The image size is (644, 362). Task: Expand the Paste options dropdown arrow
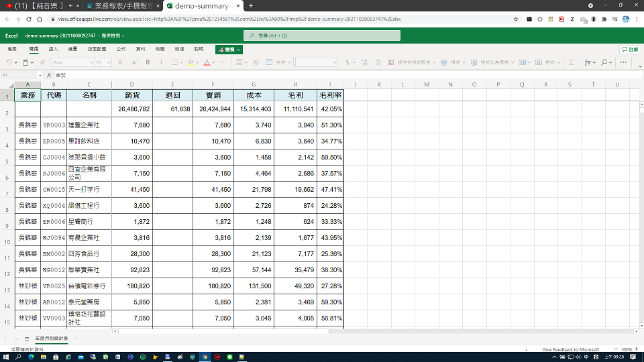point(32,63)
